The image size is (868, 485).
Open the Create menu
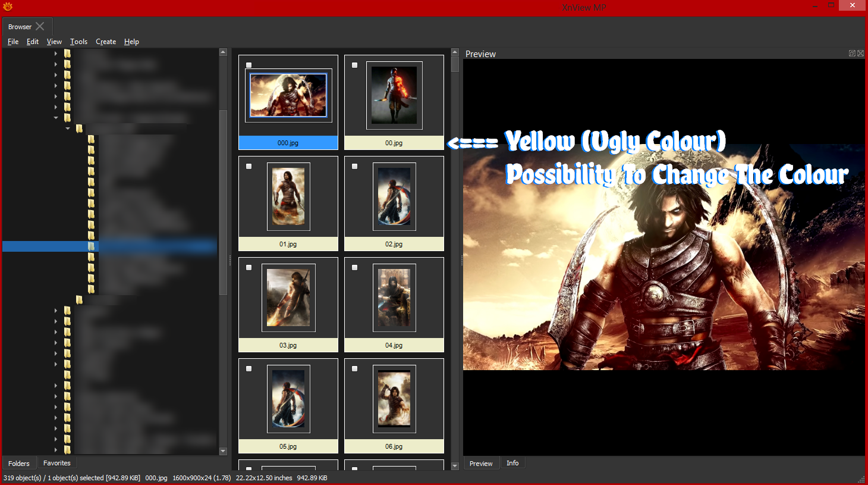(106, 42)
